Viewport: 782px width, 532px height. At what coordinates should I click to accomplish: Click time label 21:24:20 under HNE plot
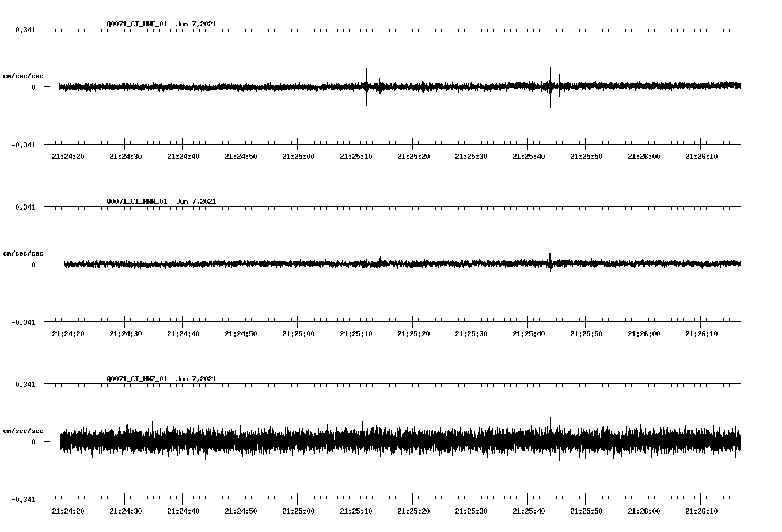pyautogui.click(x=68, y=156)
